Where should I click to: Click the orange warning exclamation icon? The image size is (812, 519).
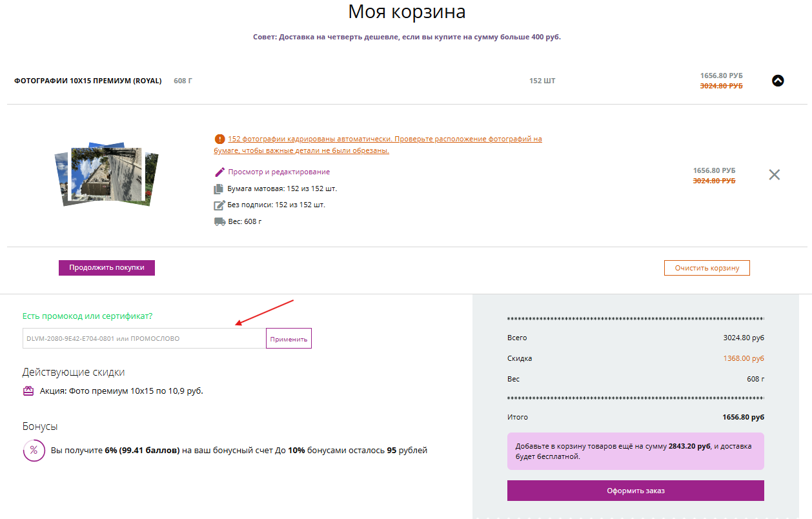(x=219, y=139)
